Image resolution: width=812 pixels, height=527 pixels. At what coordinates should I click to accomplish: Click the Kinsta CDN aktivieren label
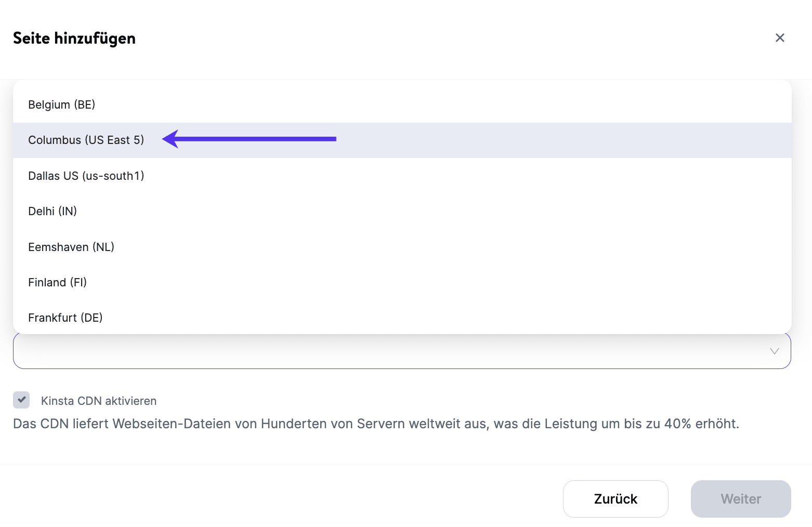pyautogui.click(x=99, y=401)
